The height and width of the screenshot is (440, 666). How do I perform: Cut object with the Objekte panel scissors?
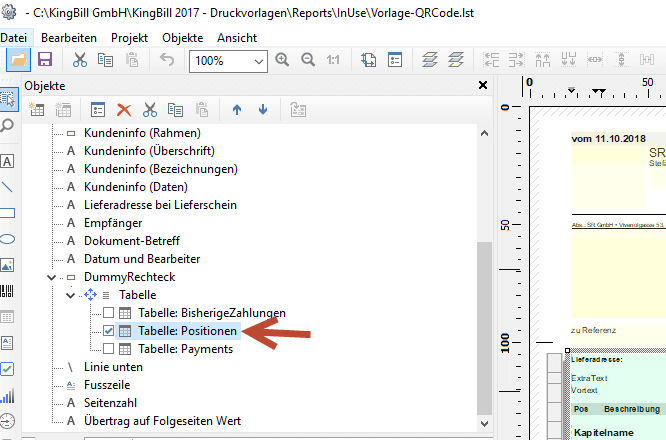pyautogui.click(x=150, y=110)
